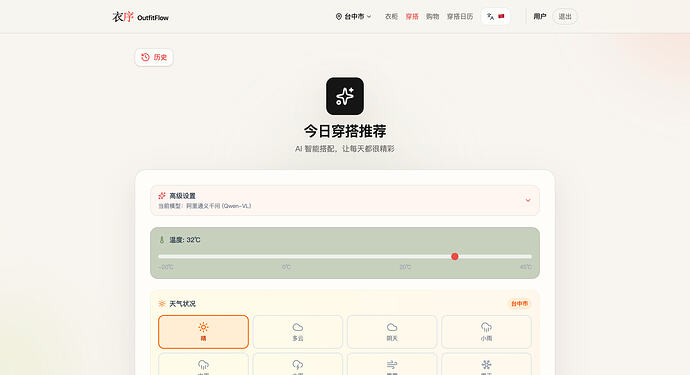
Task: Click the chevron beside 高级设置
Action: (528, 200)
